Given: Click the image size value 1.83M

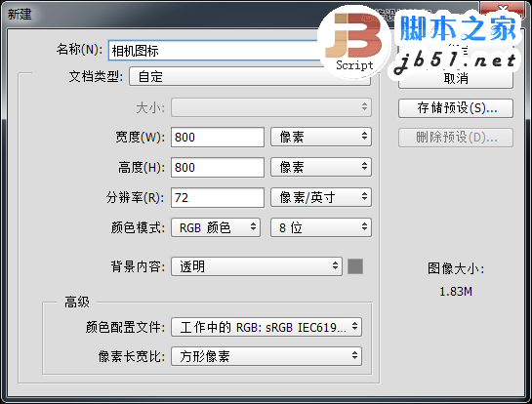Looking at the screenshot, I should tap(456, 292).
